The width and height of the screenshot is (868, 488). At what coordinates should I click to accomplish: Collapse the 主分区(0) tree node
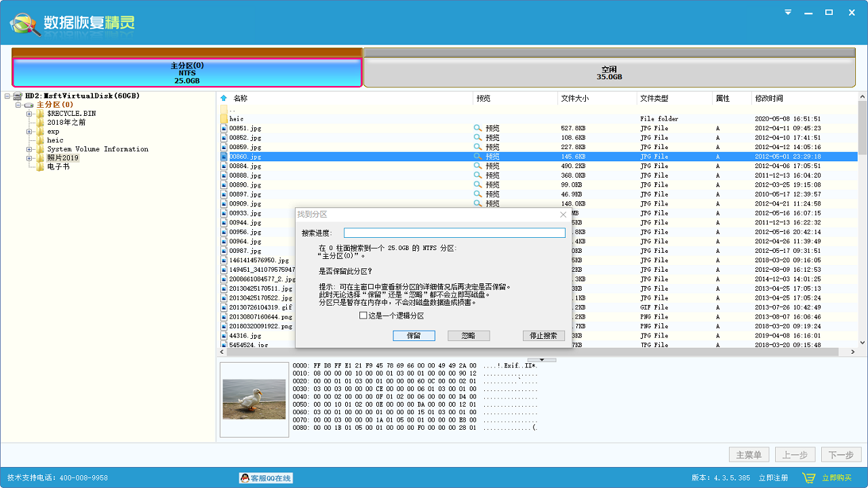click(18, 105)
